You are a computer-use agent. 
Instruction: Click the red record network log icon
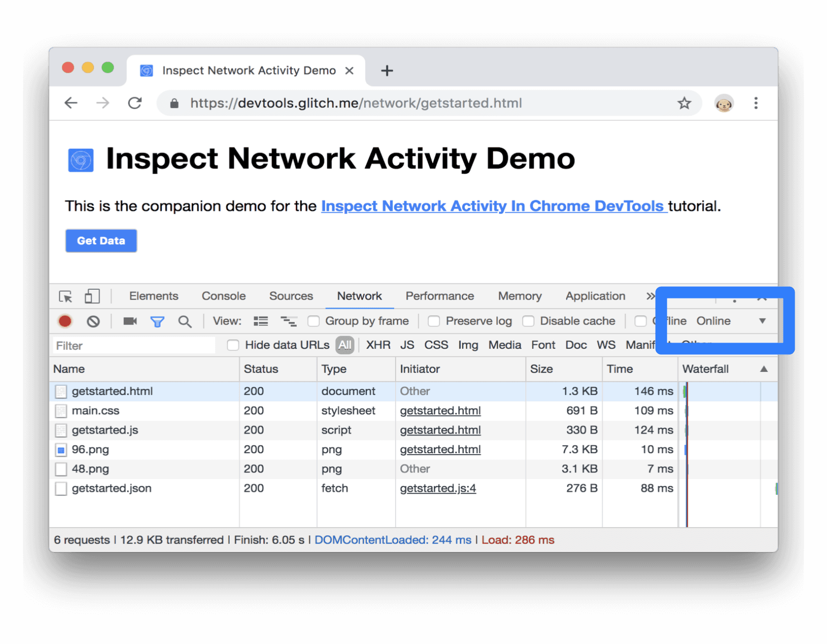[65, 321]
